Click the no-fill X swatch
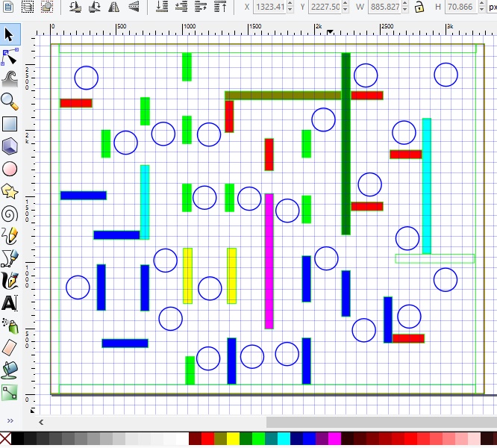Image resolution: width=497 pixels, height=448 pixels. 5,439
